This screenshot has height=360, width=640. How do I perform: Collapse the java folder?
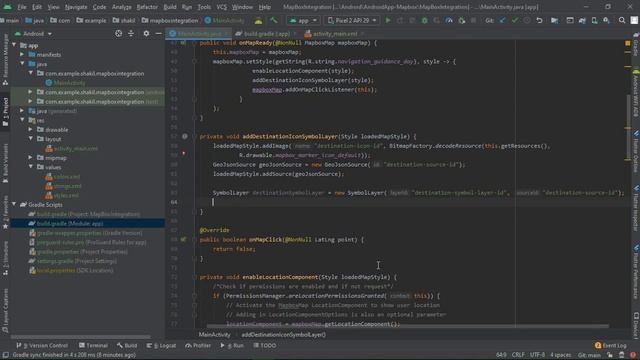(22, 64)
